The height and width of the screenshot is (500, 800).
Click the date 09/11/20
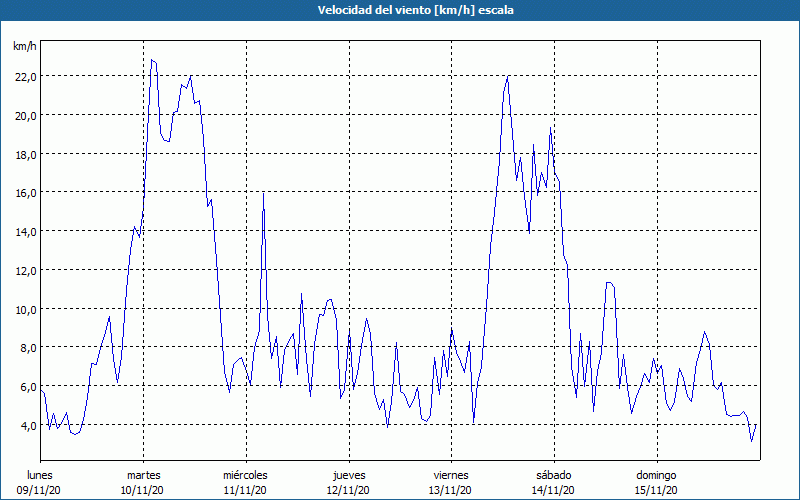[x=38, y=490]
